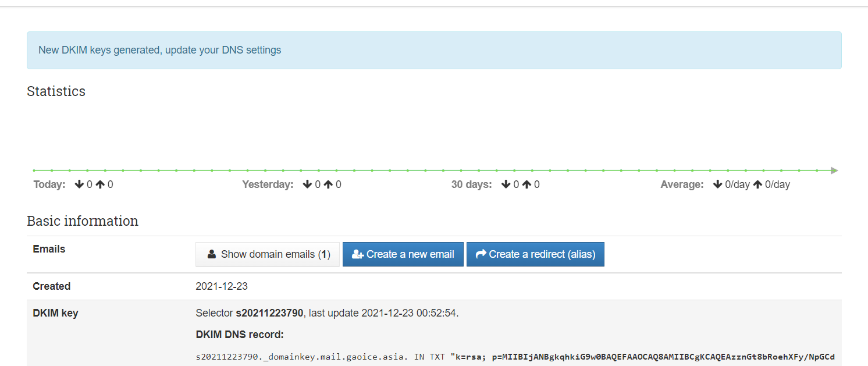Click the up arrow icon next to Yesterday
The image size is (868, 366).
328,184
